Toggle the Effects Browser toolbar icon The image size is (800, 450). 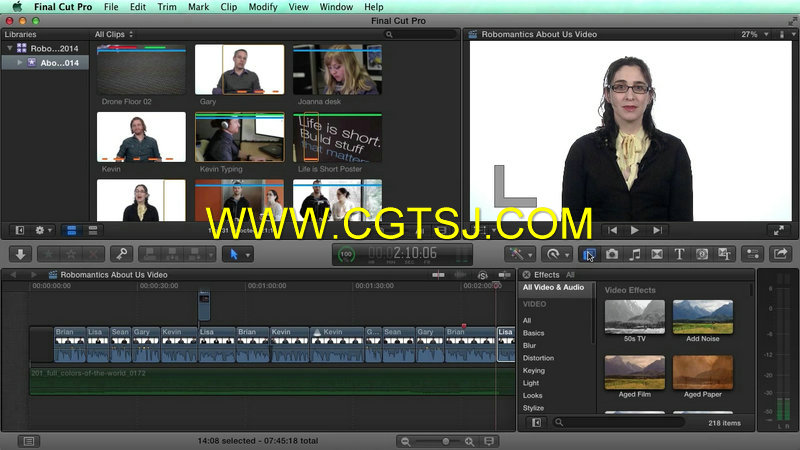click(x=589, y=254)
